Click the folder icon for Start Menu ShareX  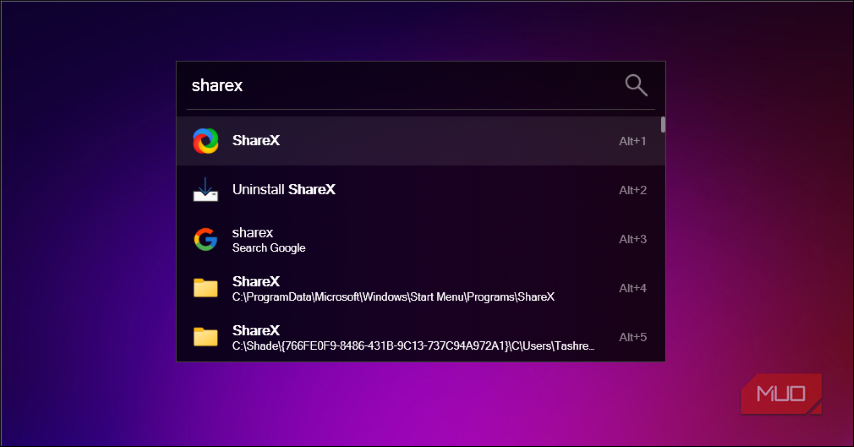click(206, 287)
